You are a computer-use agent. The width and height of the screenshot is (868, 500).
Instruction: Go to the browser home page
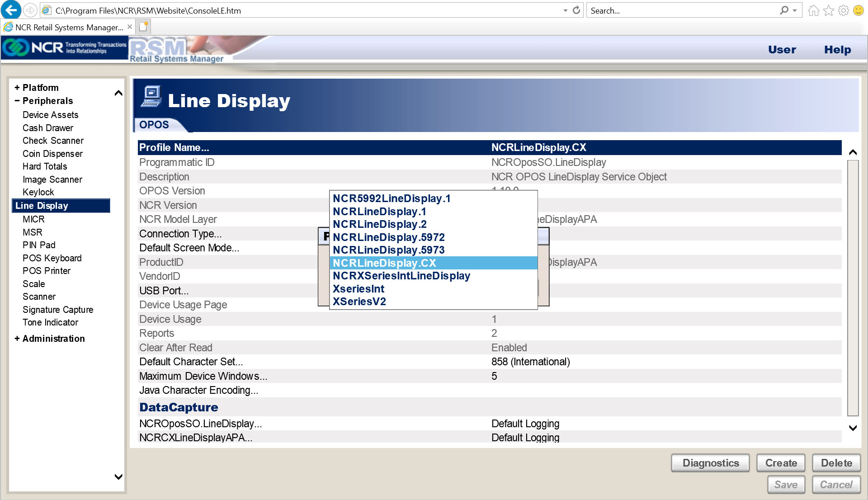[x=813, y=10]
